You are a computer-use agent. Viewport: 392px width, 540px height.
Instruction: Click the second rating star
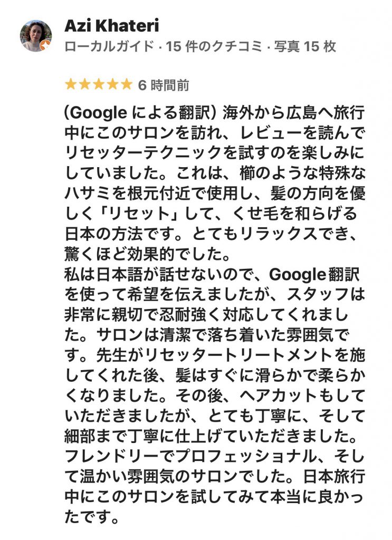click(x=84, y=84)
